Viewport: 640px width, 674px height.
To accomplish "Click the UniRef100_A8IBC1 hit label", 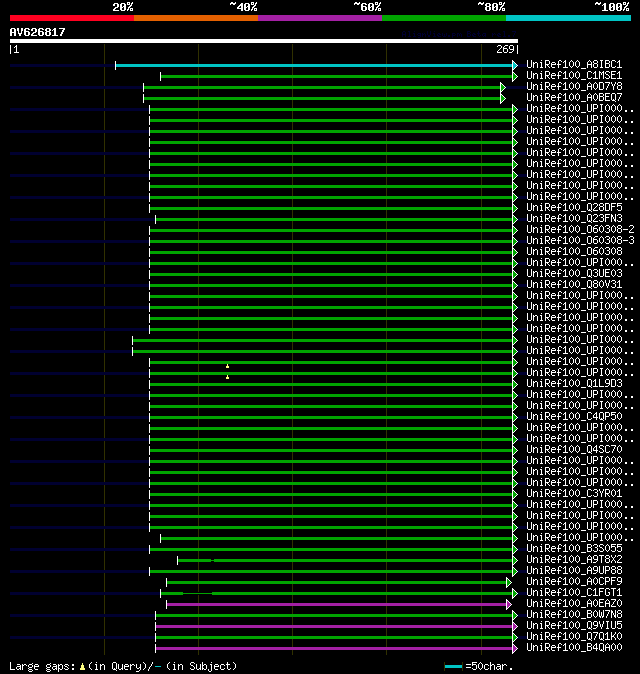I will [574, 64].
